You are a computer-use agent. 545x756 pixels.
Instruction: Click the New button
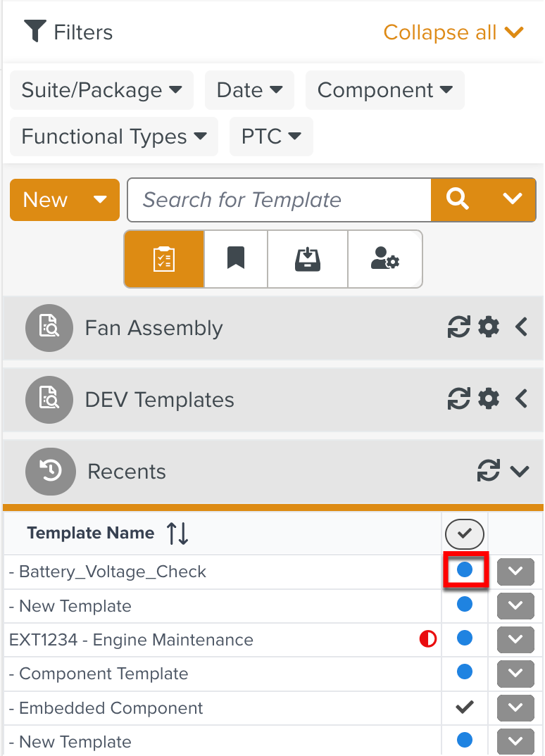click(x=65, y=200)
